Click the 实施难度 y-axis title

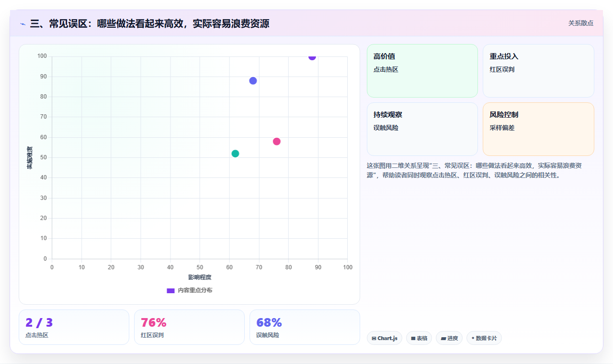pyautogui.click(x=30, y=158)
